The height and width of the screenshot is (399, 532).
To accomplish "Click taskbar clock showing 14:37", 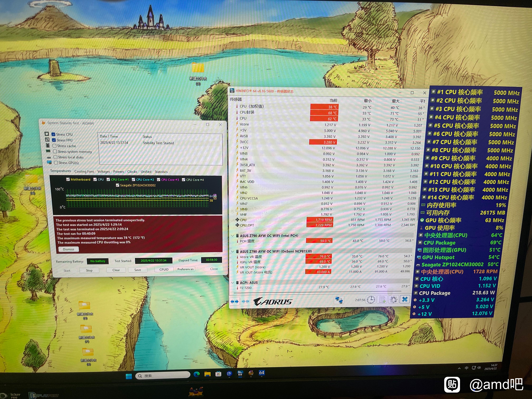I will coord(491,367).
